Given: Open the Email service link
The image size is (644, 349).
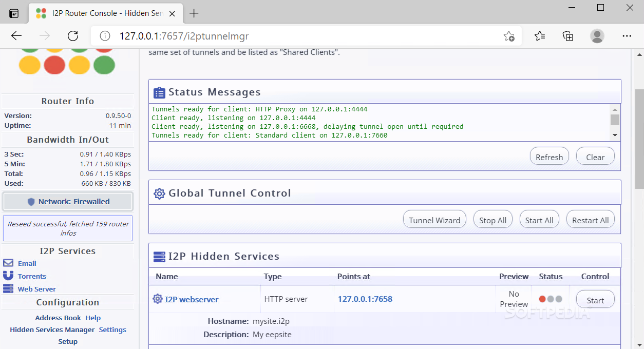Looking at the screenshot, I should [x=27, y=263].
